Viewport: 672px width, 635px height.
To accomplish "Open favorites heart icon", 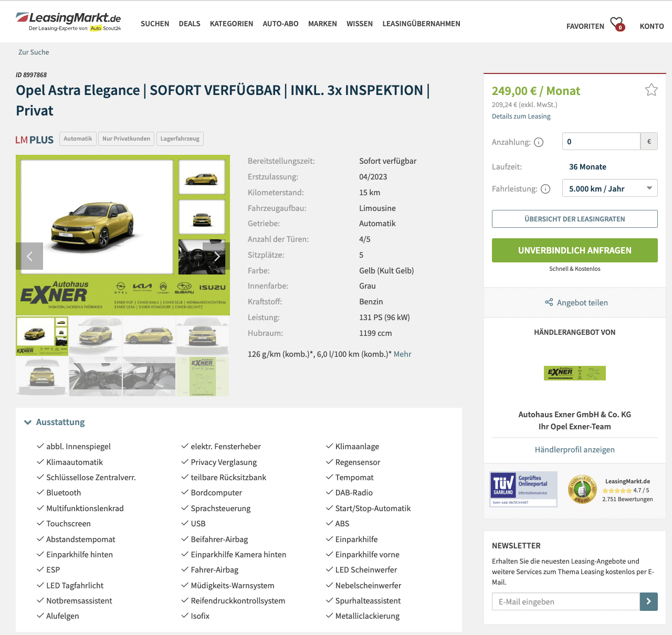I will (x=617, y=24).
